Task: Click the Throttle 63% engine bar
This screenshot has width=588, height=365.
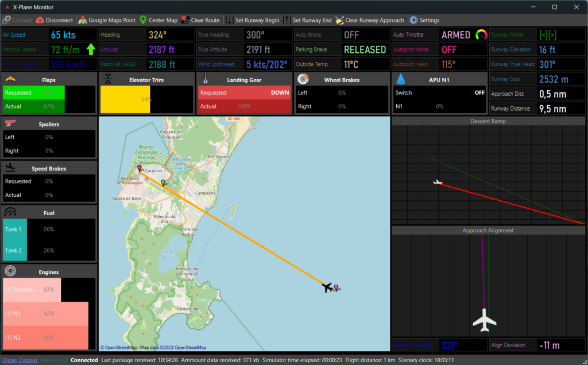Action: click(32, 290)
